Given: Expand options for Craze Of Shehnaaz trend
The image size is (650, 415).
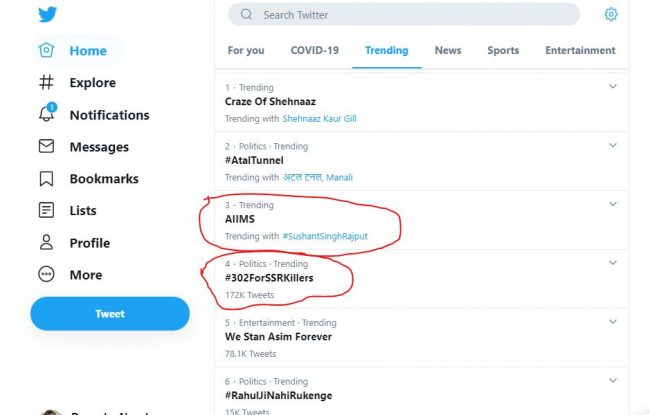Looking at the screenshot, I should 613,87.
